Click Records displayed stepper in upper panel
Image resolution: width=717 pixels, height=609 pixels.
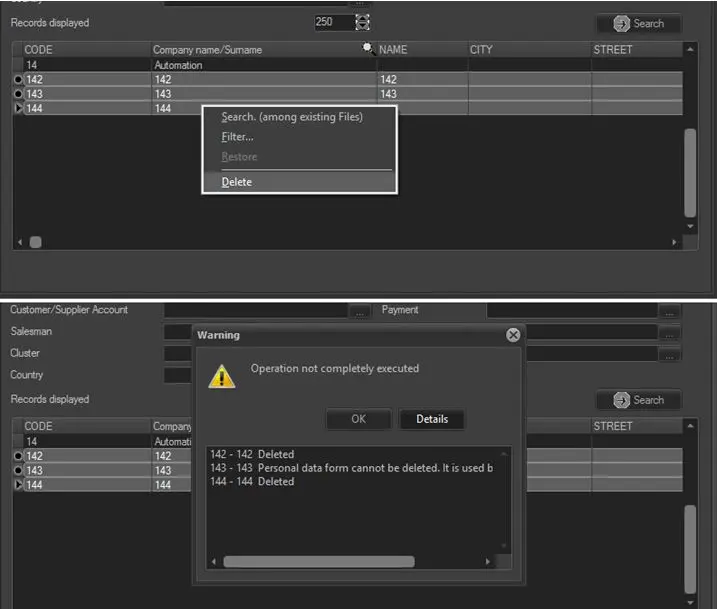click(362, 22)
